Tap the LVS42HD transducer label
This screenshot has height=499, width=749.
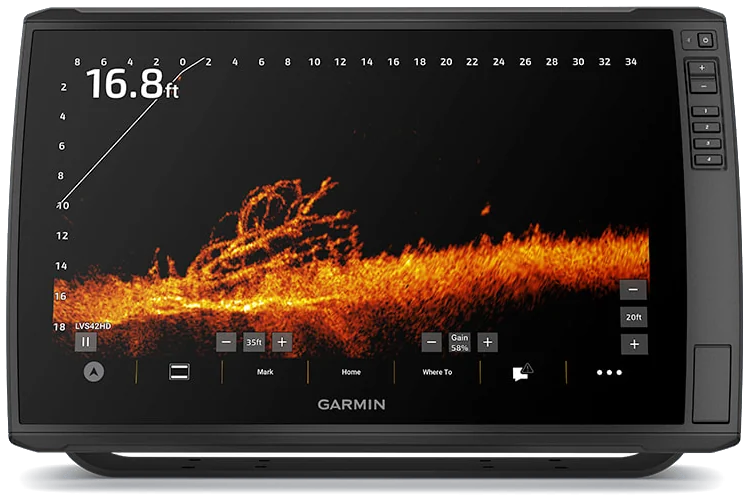coord(93,326)
